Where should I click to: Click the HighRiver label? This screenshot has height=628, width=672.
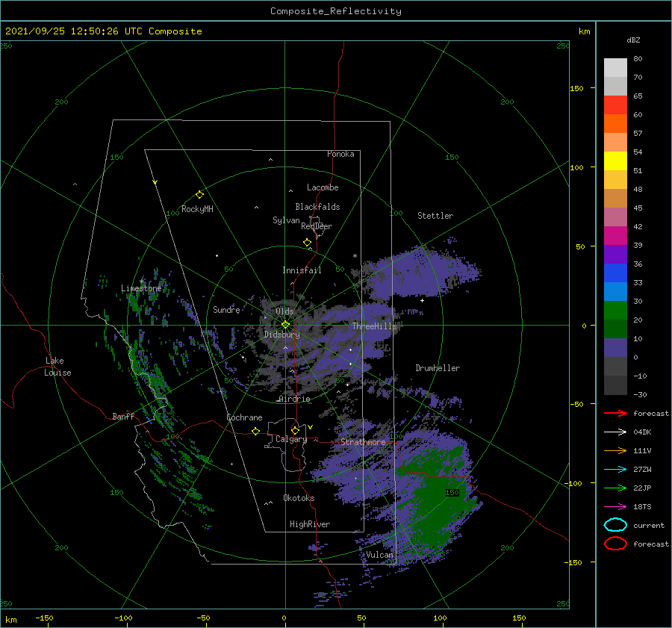(310, 524)
